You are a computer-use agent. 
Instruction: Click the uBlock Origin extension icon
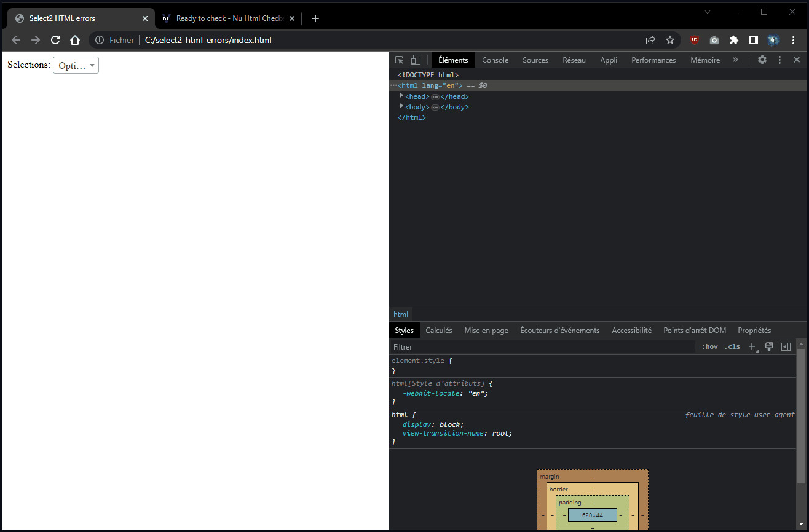pos(694,40)
